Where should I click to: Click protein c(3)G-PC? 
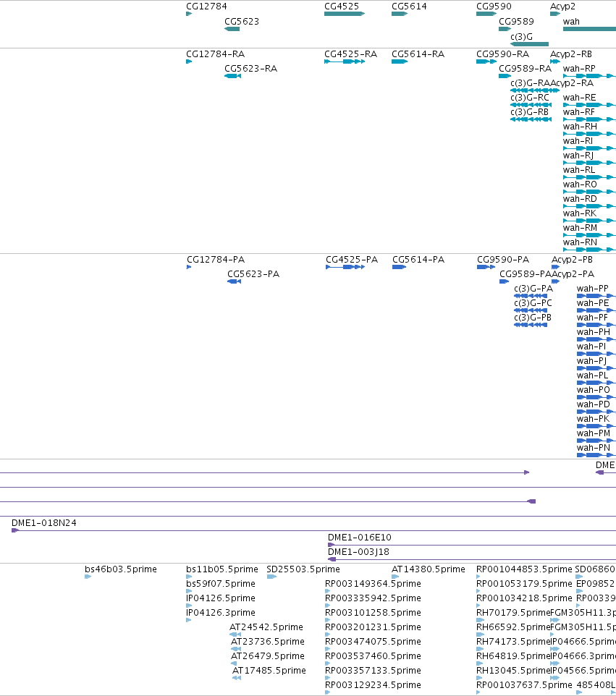(x=533, y=302)
